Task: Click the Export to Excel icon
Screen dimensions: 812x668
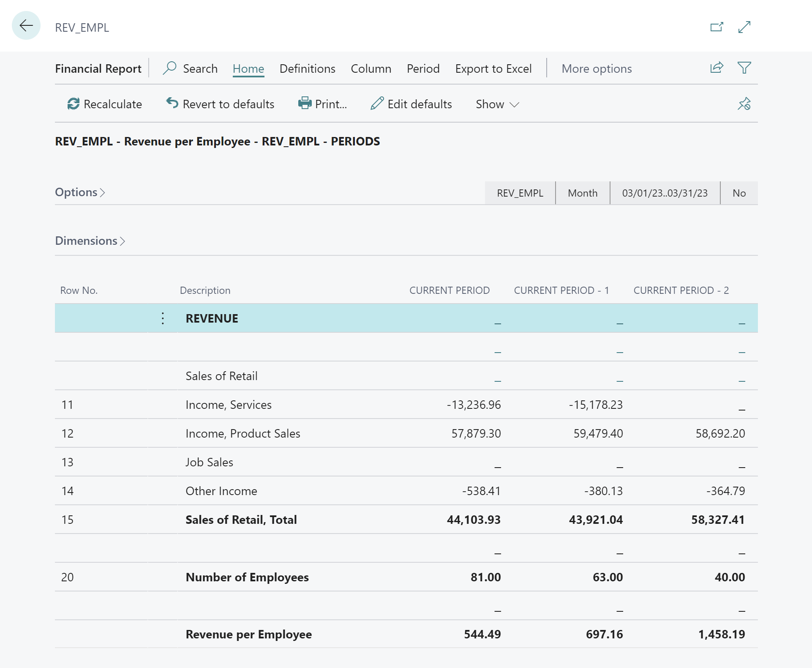Action: (x=493, y=68)
